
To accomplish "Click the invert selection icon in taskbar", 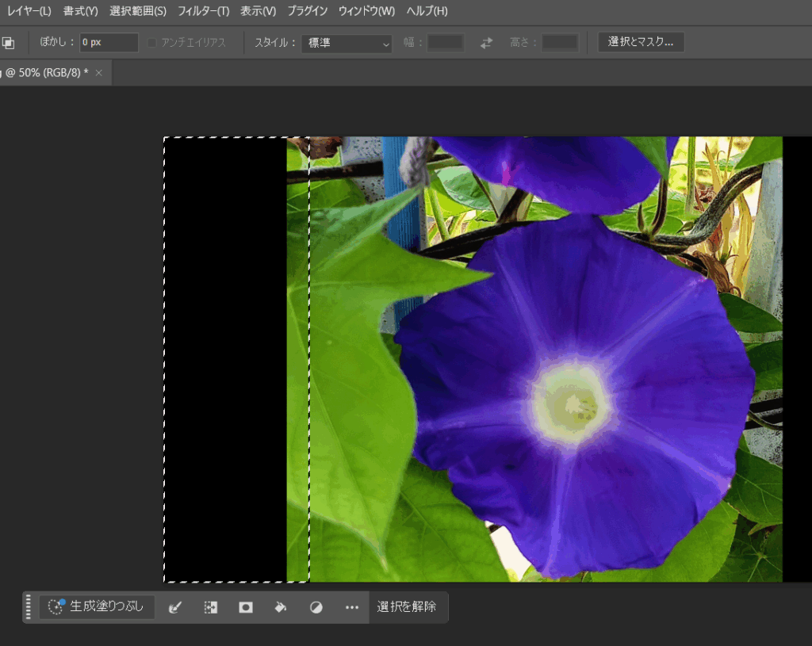I will click(x=210, y=607).
